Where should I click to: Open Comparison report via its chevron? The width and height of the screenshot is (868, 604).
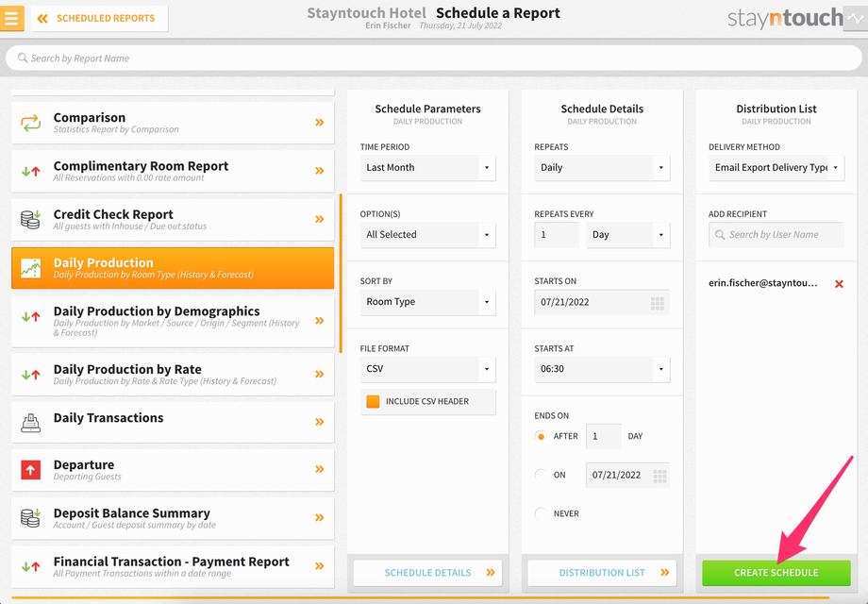[320, 123]
